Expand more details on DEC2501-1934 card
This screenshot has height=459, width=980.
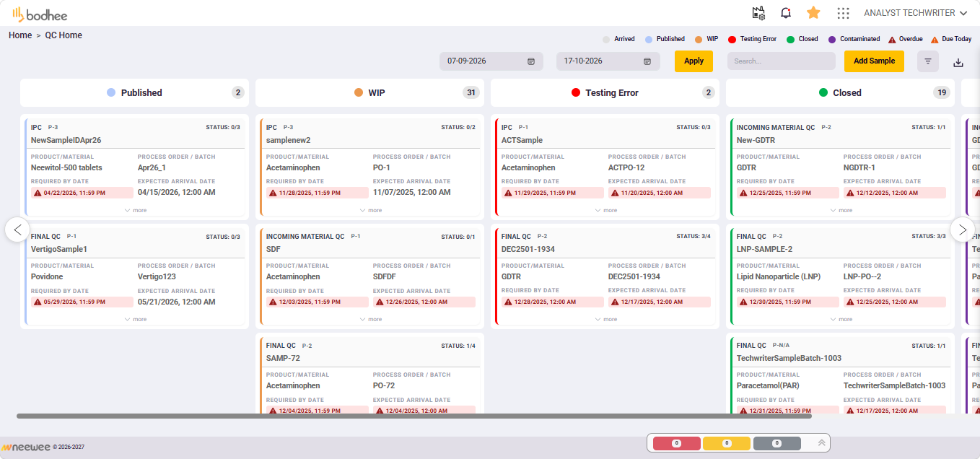606,319
